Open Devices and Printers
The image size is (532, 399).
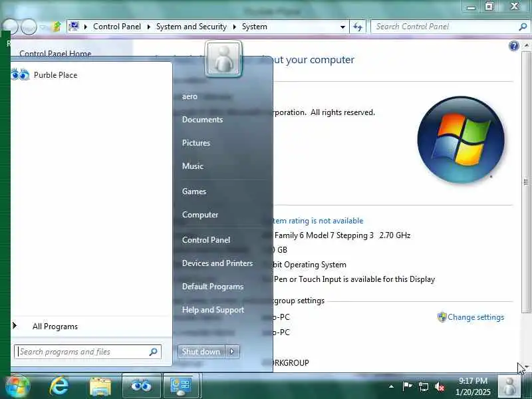click(217, 263)
